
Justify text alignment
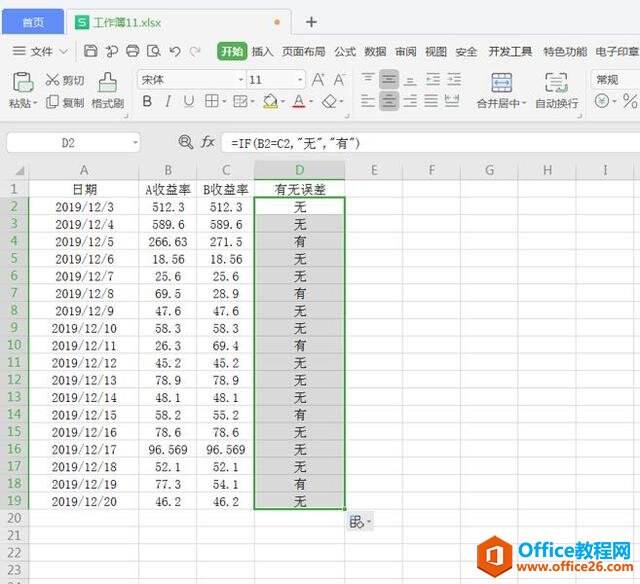coord(431,101)
